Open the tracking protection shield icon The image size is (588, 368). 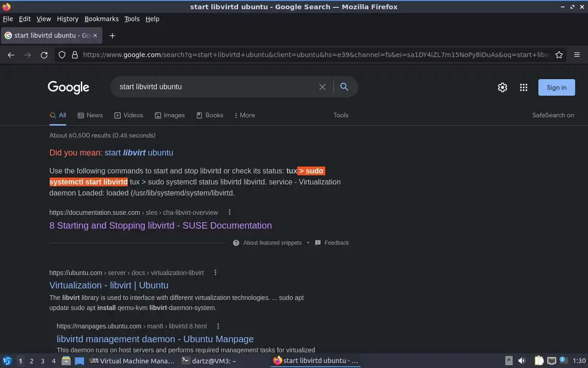[62, 55]
